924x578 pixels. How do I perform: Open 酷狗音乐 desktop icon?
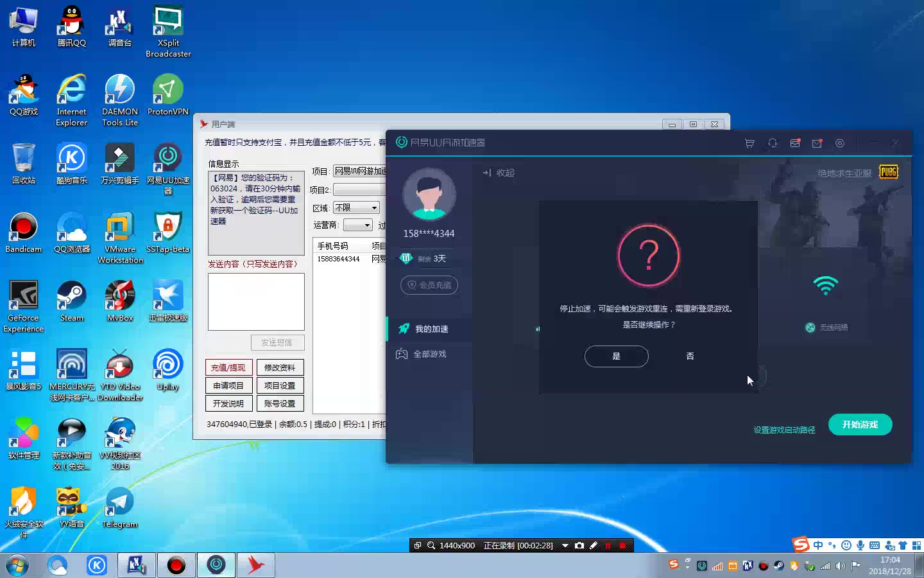pos(71,164)
